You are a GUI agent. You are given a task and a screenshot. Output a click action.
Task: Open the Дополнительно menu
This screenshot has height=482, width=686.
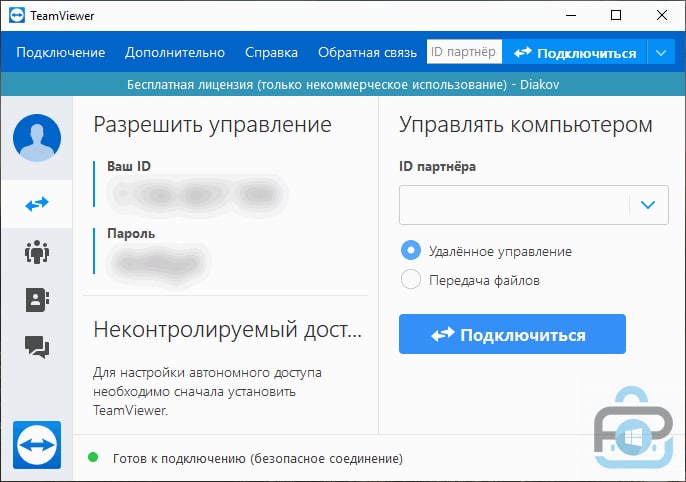pyautogui.click(x=175, y=52)
